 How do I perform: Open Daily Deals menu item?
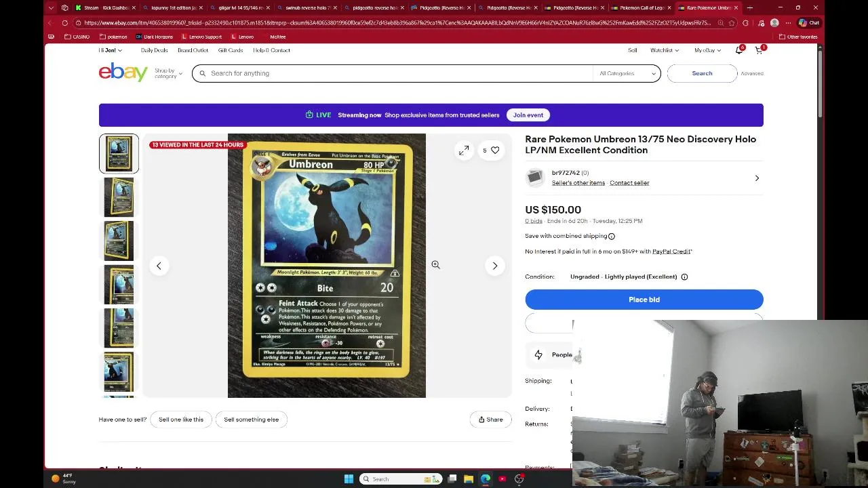tap(154, 50)
